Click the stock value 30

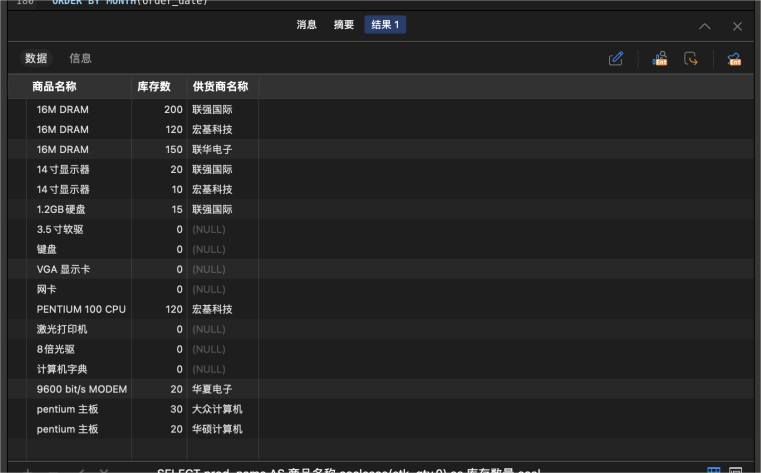pos(177,409)
